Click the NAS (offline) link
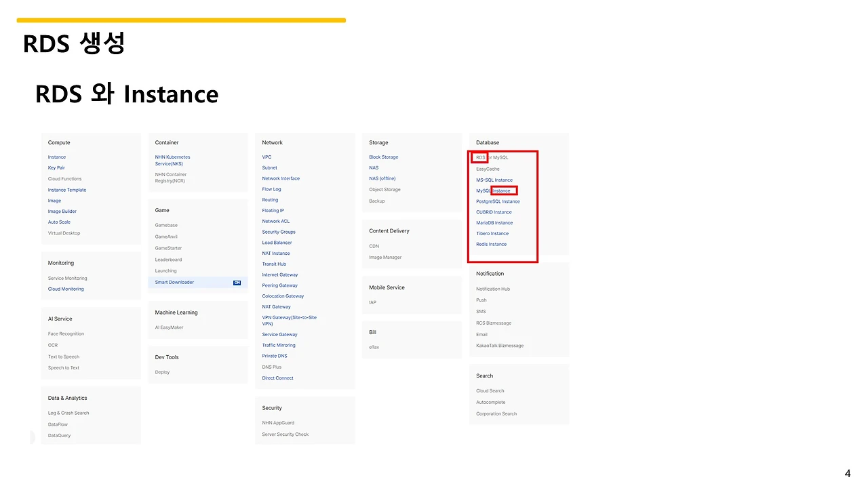This screenshot has width=868, height=488. [382, 179]
